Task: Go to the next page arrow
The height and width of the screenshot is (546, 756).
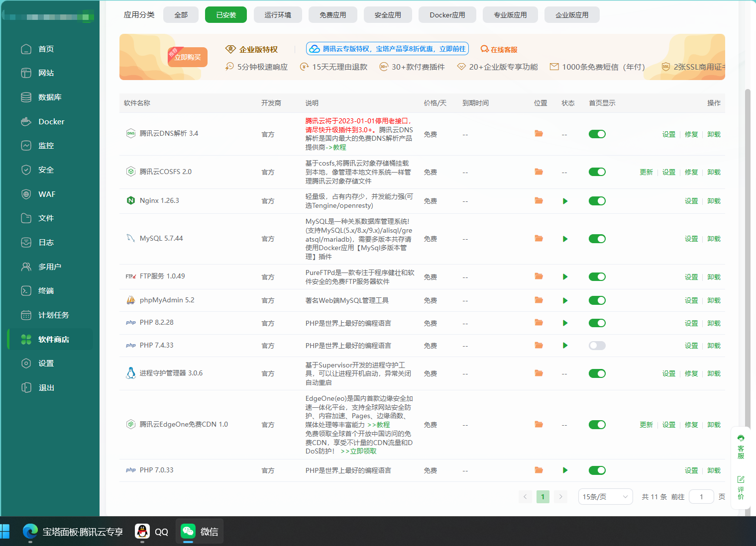Action: click(560, 497)
